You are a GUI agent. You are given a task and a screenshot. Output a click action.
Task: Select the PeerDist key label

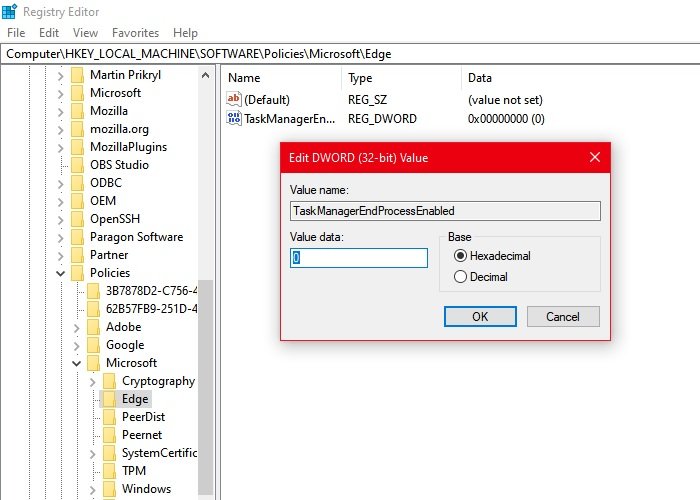(143, 417)
